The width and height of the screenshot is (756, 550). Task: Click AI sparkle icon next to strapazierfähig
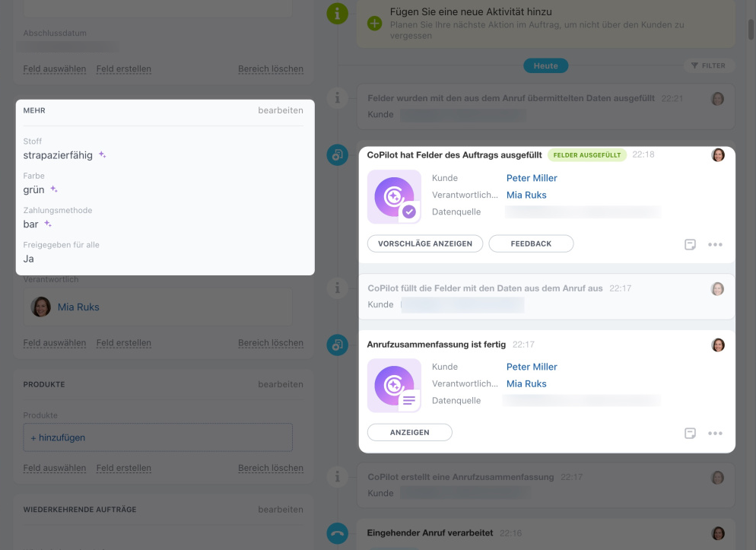click(x=103, y=155)
